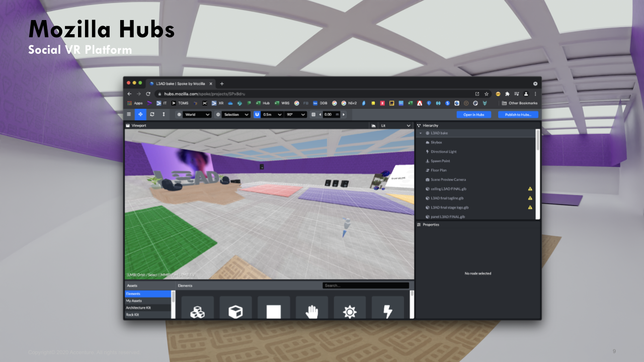This screenshot has height=362, width=644.
Task: Toggle the grid visibility icon
Action: [313, 115]
